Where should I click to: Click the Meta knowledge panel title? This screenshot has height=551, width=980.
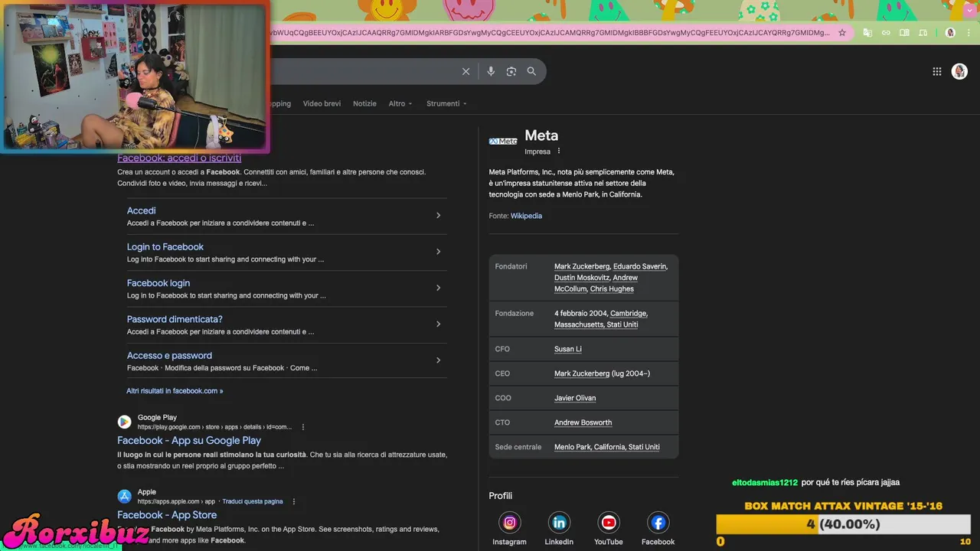coord(541,135)
